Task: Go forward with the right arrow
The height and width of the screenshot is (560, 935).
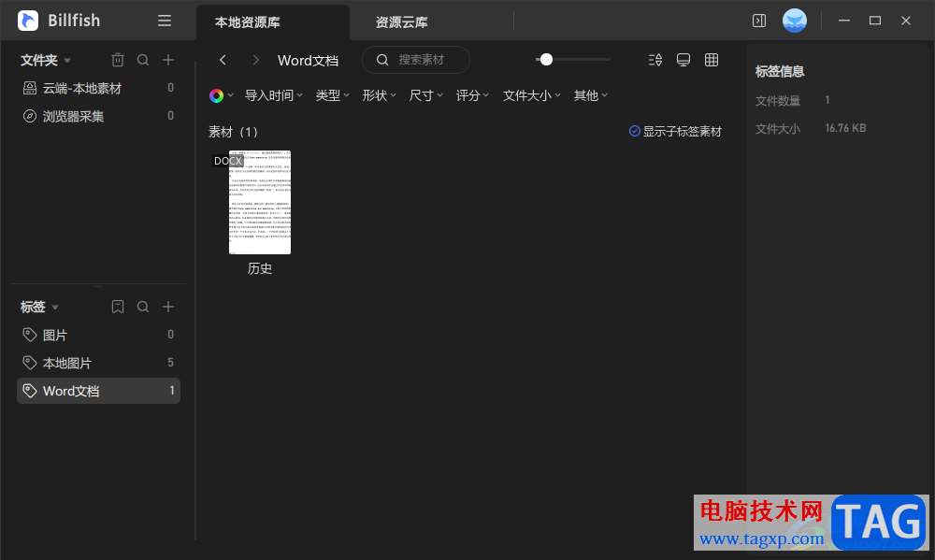Action: tap(256, 60)
